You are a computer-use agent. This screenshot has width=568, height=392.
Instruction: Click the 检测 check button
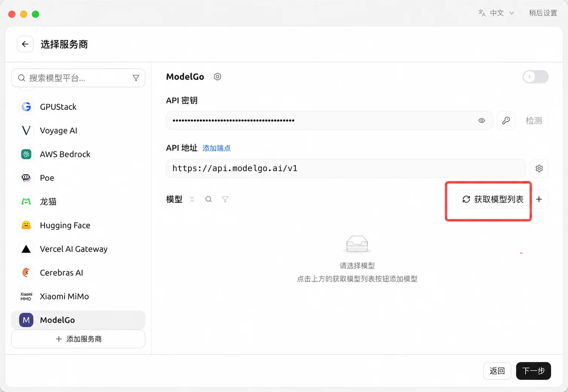coord(534,121)
